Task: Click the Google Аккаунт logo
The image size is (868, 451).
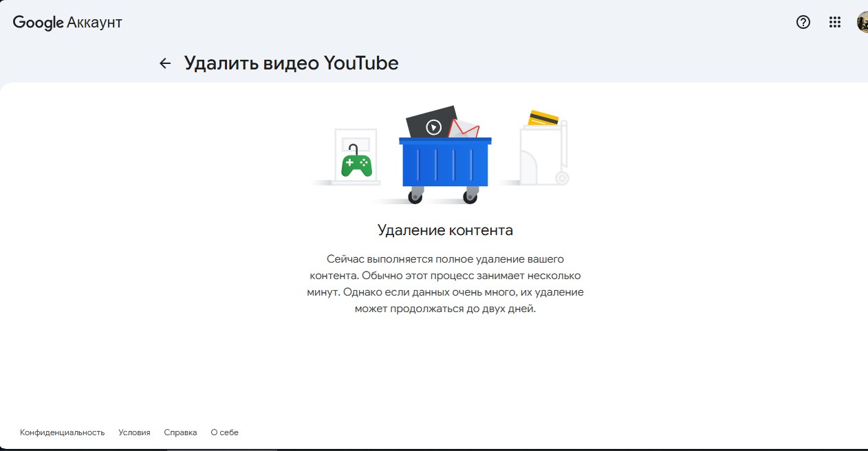Action: pos(67,23)
